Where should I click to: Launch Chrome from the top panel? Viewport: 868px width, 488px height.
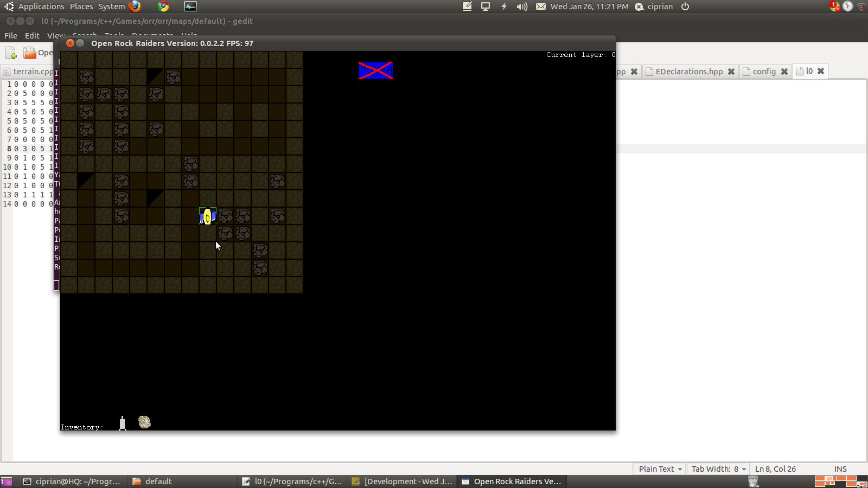pos(163,7)
